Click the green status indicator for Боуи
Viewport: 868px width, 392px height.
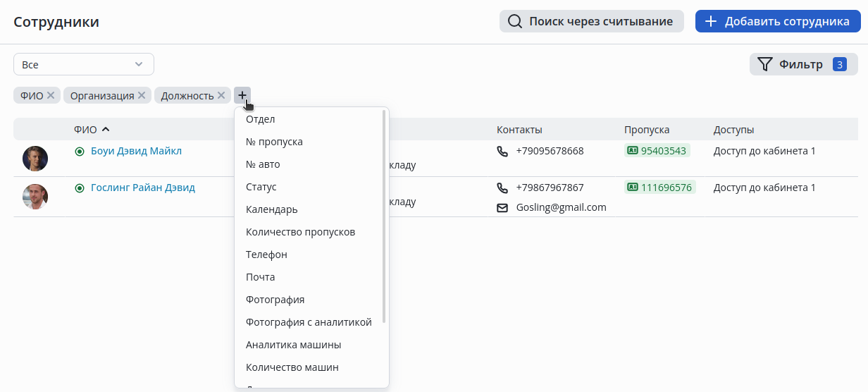pos(80,151)
